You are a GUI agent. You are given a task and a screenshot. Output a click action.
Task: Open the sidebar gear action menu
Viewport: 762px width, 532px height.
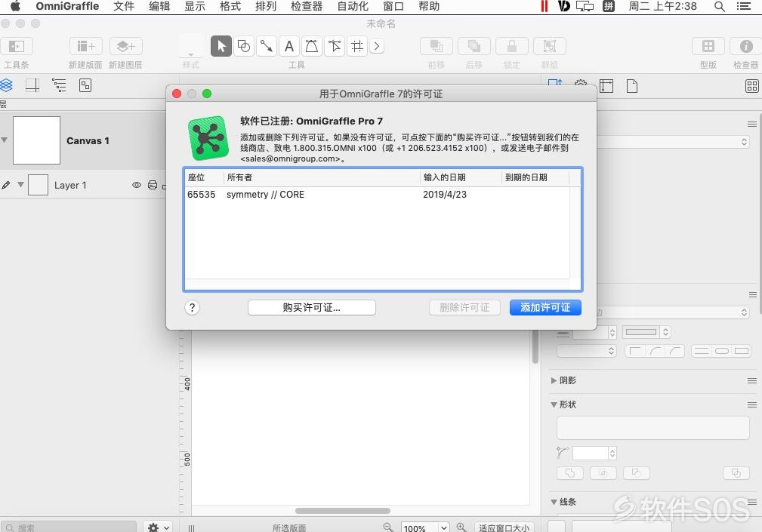click(x=158, y=527)
